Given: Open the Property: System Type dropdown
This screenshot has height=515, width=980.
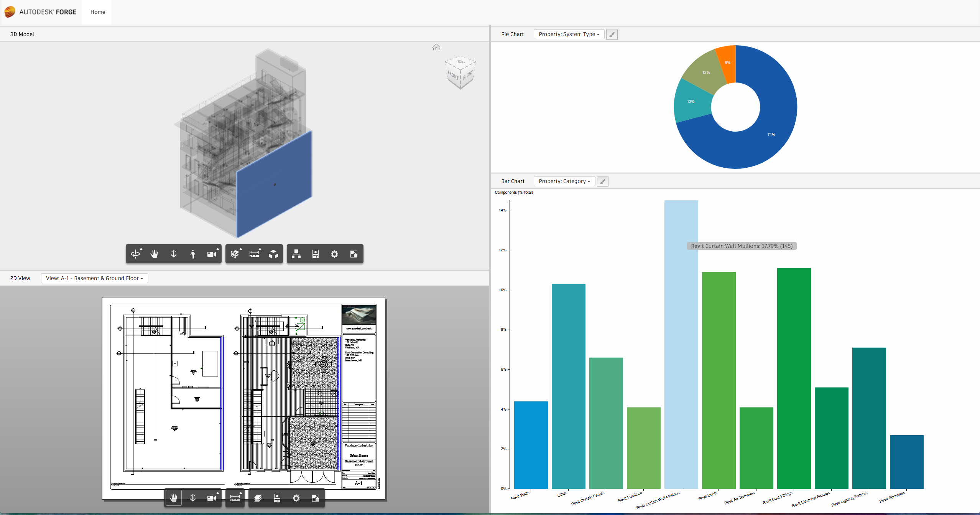Looking at the screenshot, I should [569, 34].
